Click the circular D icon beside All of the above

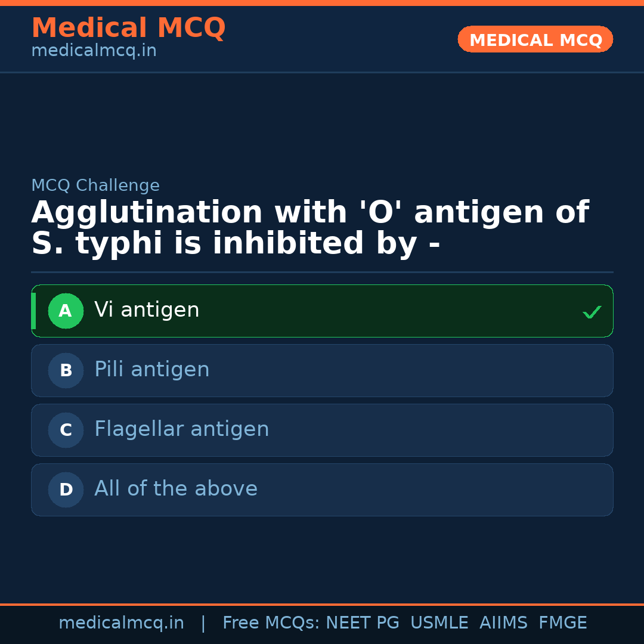point(66,490)
